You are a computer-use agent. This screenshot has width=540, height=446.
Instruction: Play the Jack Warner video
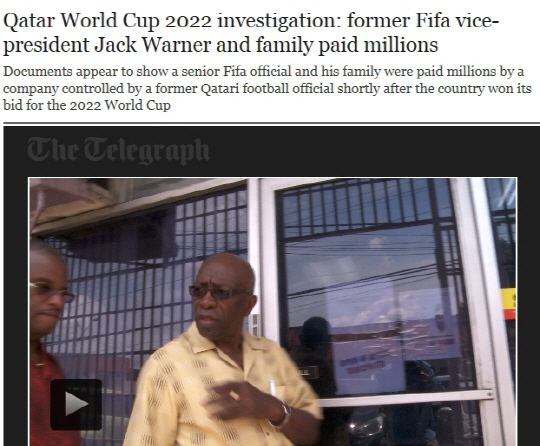pos(76,404)
